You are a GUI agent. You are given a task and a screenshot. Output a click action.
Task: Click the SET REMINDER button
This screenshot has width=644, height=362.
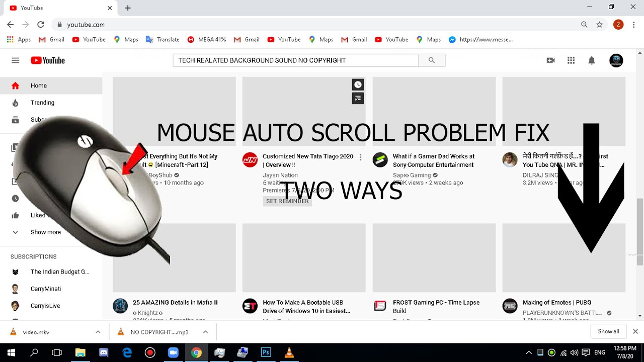(x=287, y=201)
